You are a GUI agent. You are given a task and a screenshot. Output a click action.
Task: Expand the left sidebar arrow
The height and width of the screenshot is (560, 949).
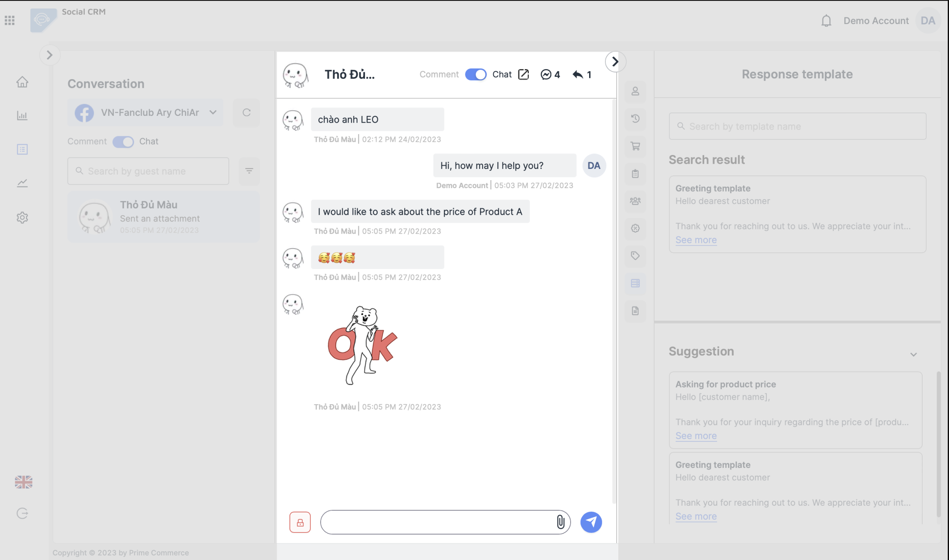[50, 55]
